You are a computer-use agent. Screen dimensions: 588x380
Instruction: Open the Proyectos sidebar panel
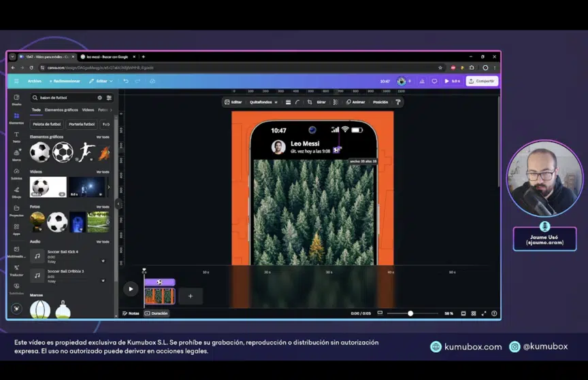click(16, 211)
